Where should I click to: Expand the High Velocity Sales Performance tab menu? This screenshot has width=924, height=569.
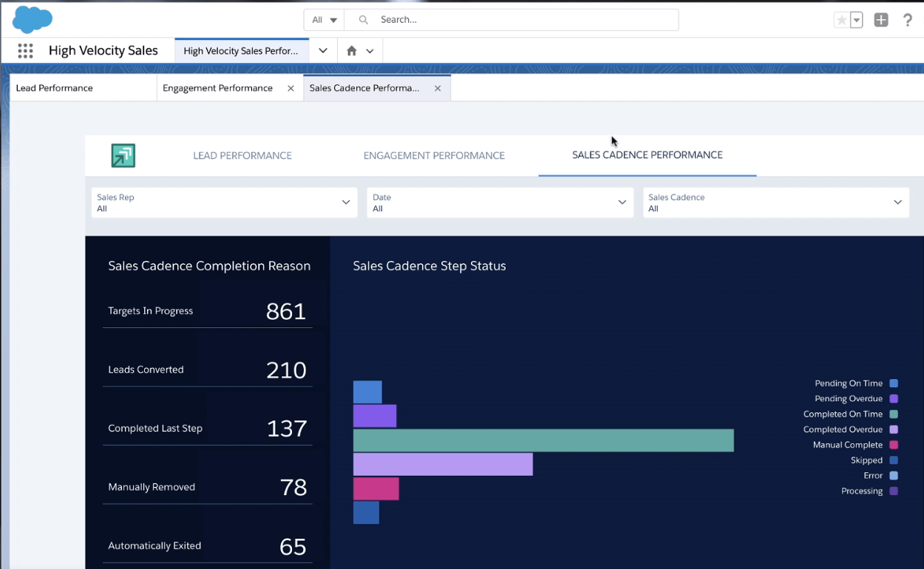323,51
